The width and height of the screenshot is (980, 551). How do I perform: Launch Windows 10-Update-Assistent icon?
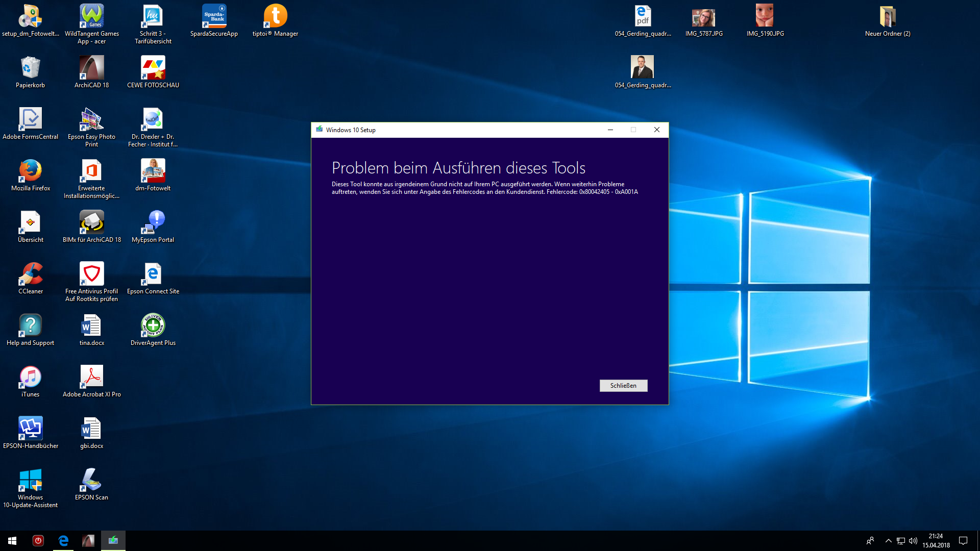[x=31, y=488]
